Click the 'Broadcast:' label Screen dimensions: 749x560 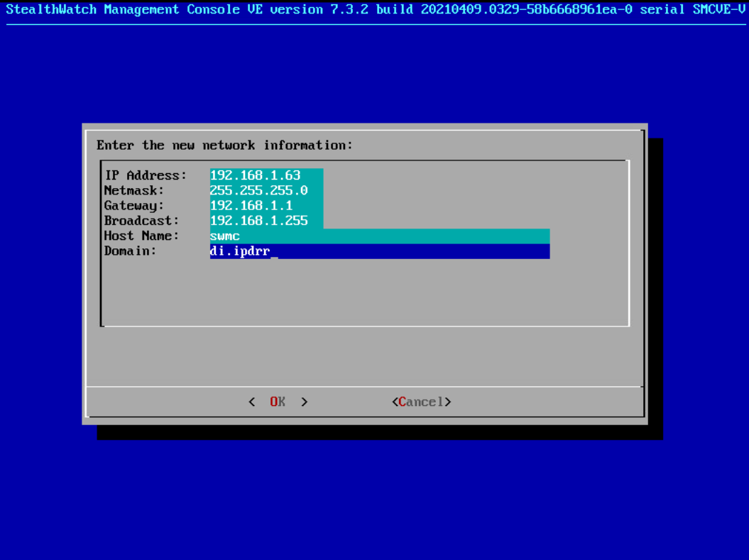point(142,221)
